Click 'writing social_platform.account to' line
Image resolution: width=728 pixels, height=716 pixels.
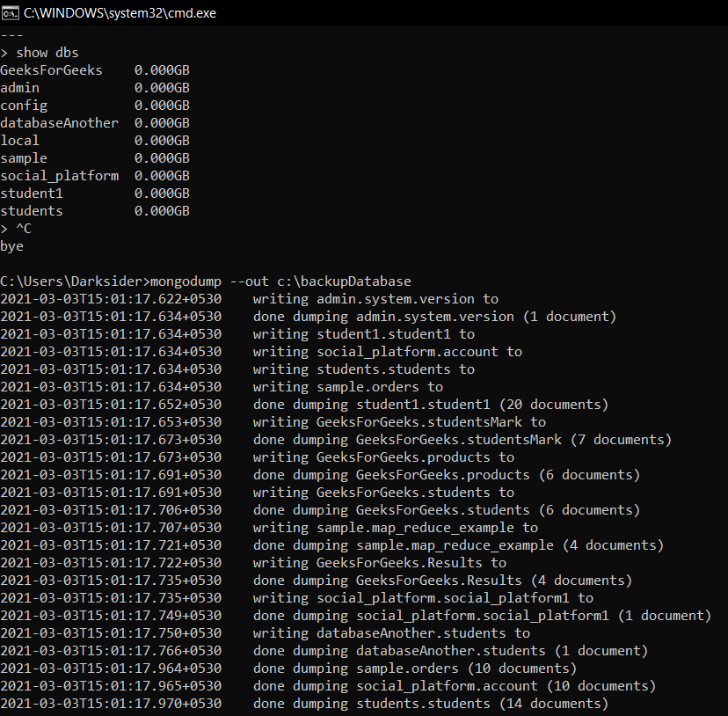click(x=388, y=352)
